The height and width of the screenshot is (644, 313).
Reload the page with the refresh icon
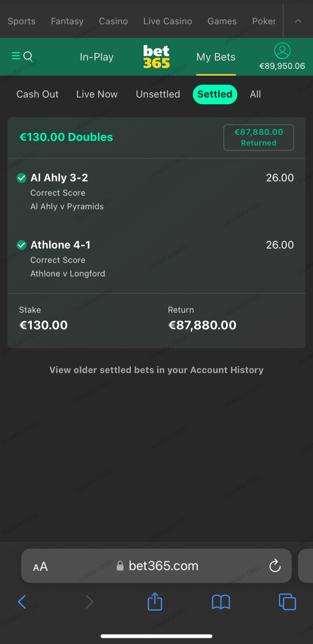(275, 565)
